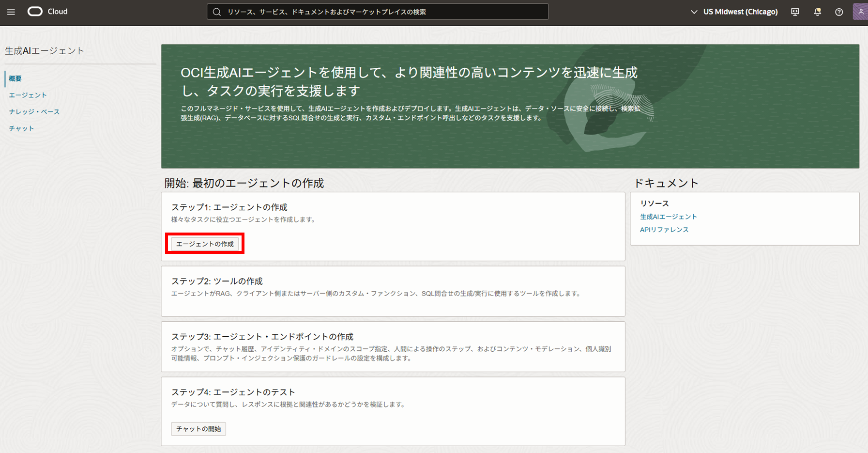Click the ステップ1: エージェントの作成 heading
This screenshot has width=868, height=453.
[229, 207]
